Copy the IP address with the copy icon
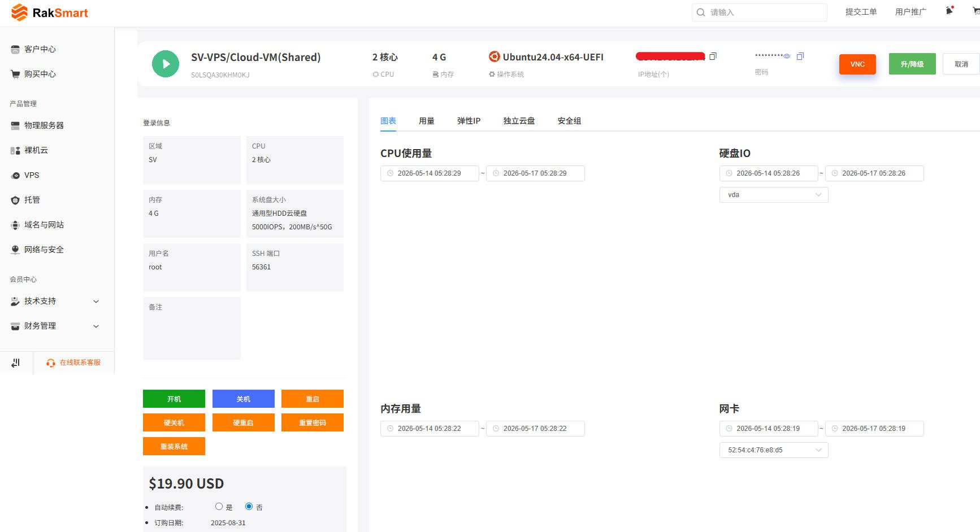The height and width of the screenshot is (532, 980). (x=713, y=56)
